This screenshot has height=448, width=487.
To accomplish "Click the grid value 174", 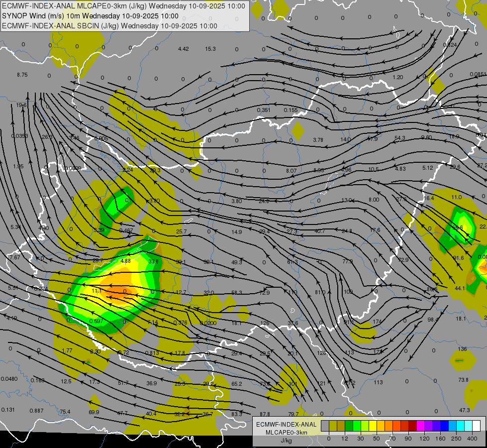I will pyautogui.click(x=377, y=322).
